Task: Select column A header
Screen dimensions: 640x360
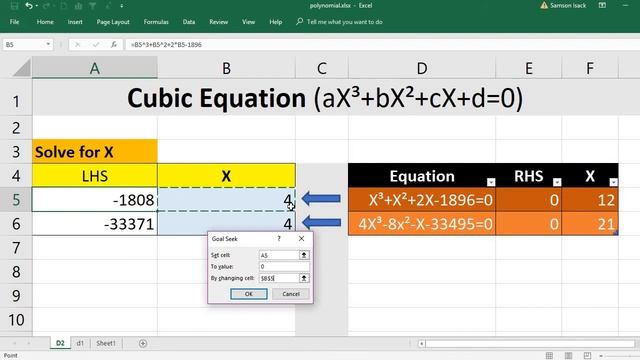Action: point(95,68)
